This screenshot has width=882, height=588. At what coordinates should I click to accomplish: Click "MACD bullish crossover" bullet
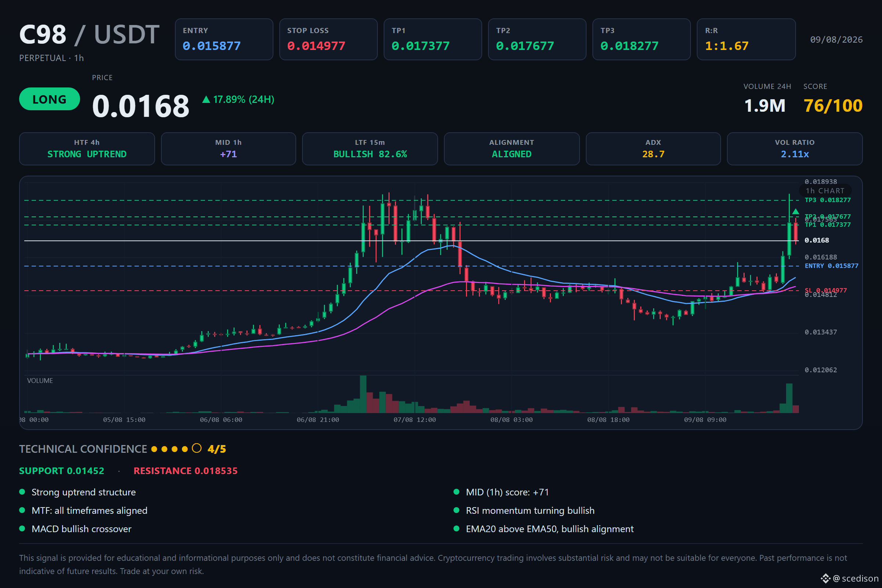[81, 529]
